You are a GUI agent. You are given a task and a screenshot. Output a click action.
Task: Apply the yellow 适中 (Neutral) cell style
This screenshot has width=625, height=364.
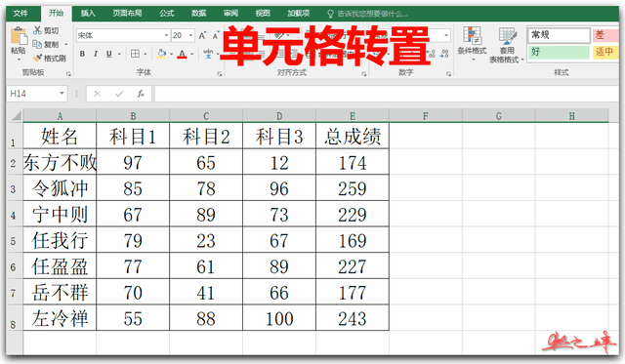click(605, 52)
